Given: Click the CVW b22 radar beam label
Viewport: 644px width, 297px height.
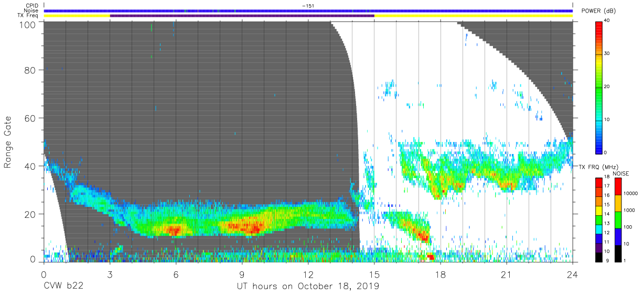Looking at the screenshot, I should 65,287.
